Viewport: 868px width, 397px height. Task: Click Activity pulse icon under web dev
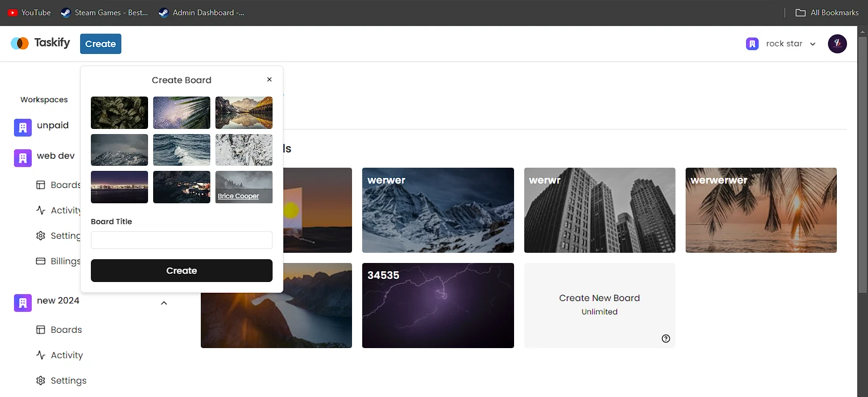pyautogui.click(x=41, y=210)
